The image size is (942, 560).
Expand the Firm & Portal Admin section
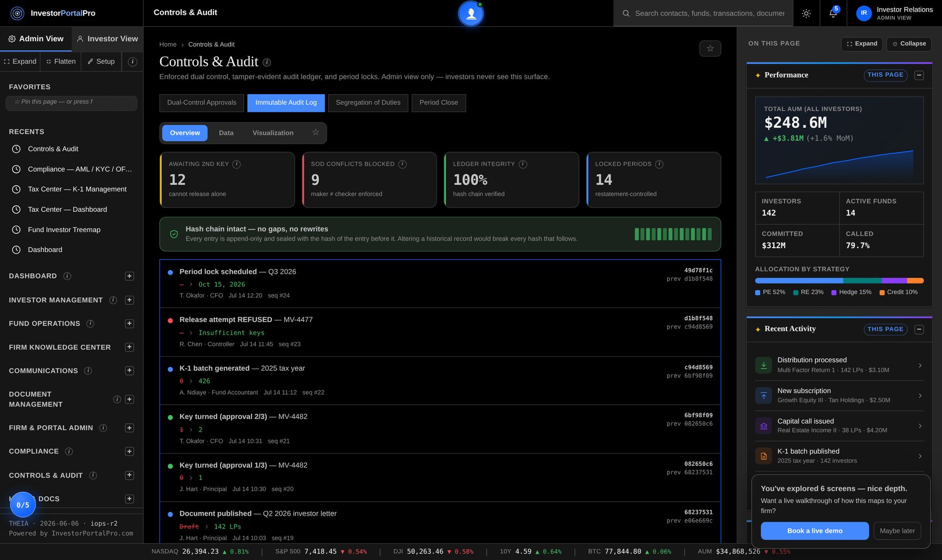(130, 428)
